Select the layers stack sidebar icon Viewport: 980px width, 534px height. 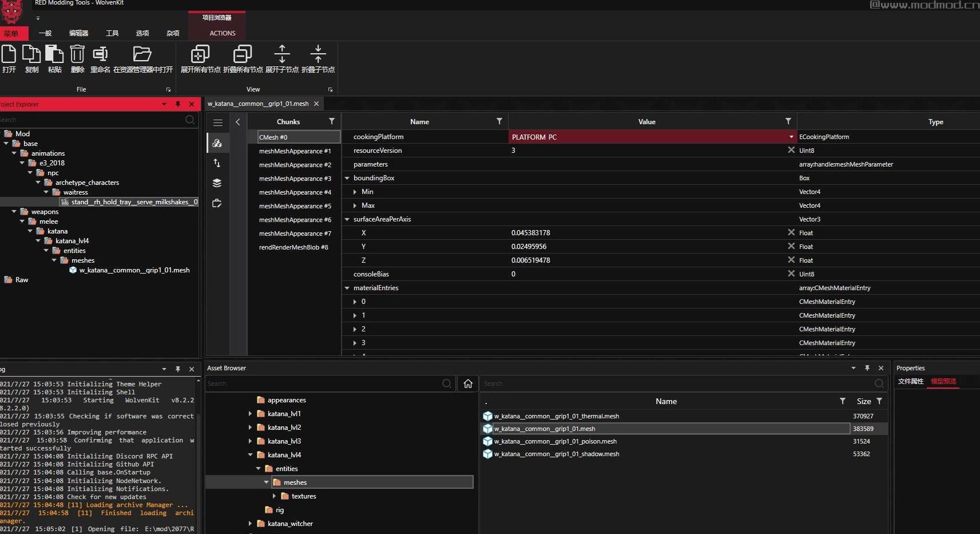(x=217, y=183)
